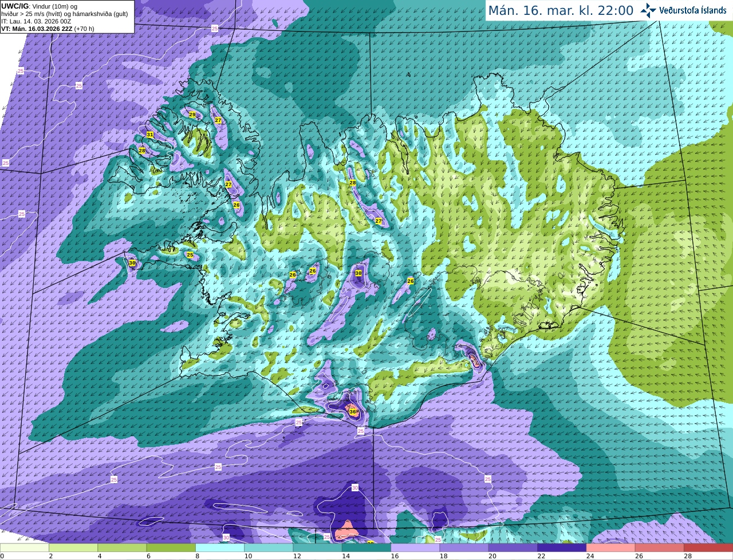Screen dimensions: 733x560
Task: Click the yellow max-gust marker 25
Action: click(x=190, y=255)
